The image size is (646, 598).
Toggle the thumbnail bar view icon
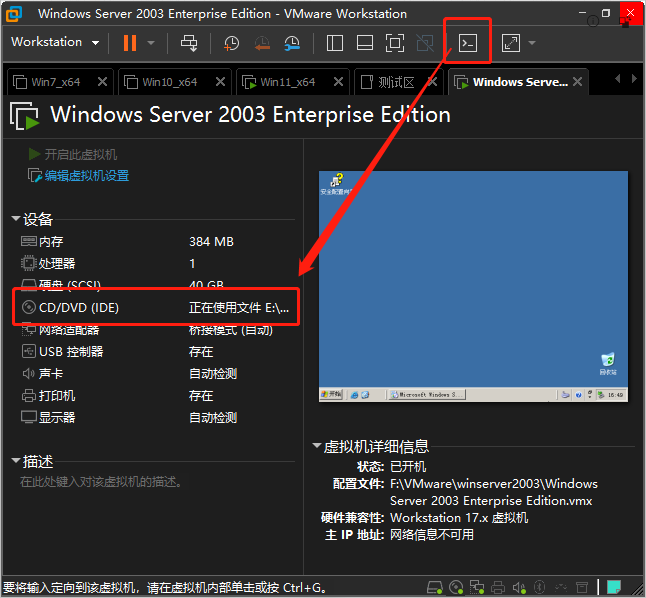[365, 43]
